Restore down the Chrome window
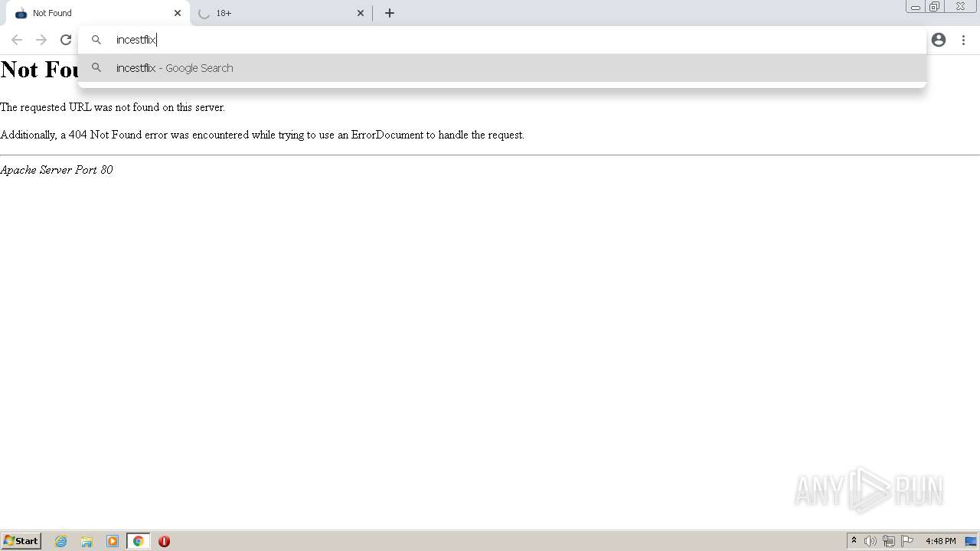Image resolution: width=980 pixels, height=551 pixels. pos(935,7)
